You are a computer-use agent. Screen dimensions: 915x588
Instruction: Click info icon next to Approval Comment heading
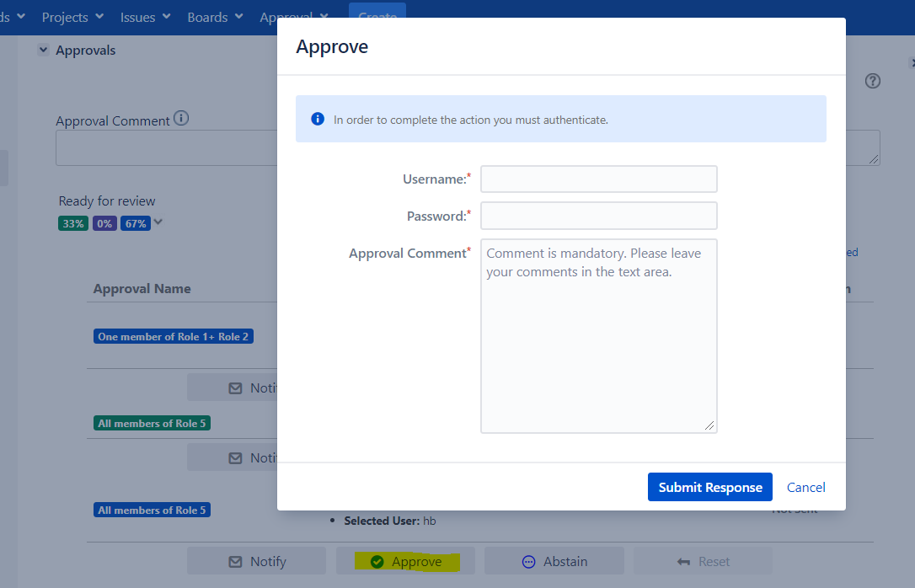click(x=180, y=119)
